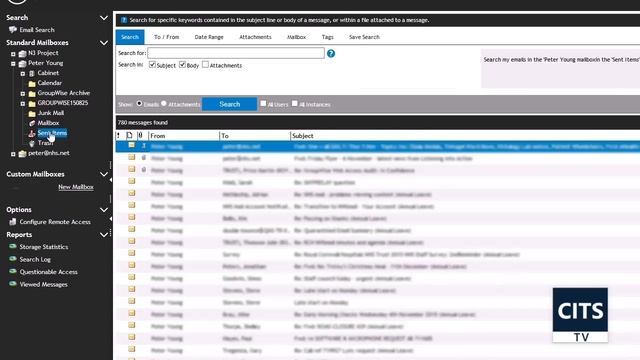The height and width of the screenshot is (360, 640).
Task: Click the Trash icon
Action: click(32, 143)
